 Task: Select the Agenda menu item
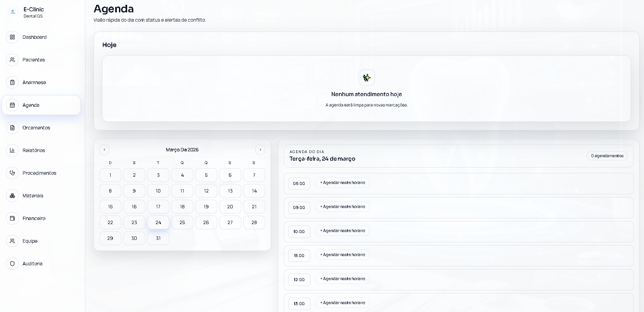click(x=41, y=105)
